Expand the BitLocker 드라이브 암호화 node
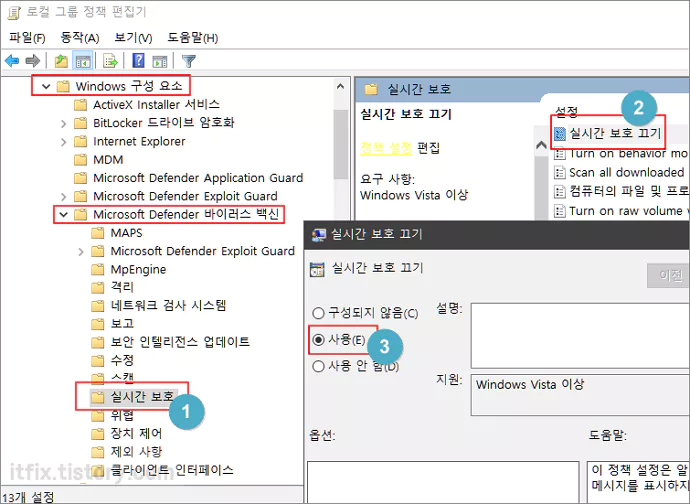This screenshot has width=690, height=504. 63,124
